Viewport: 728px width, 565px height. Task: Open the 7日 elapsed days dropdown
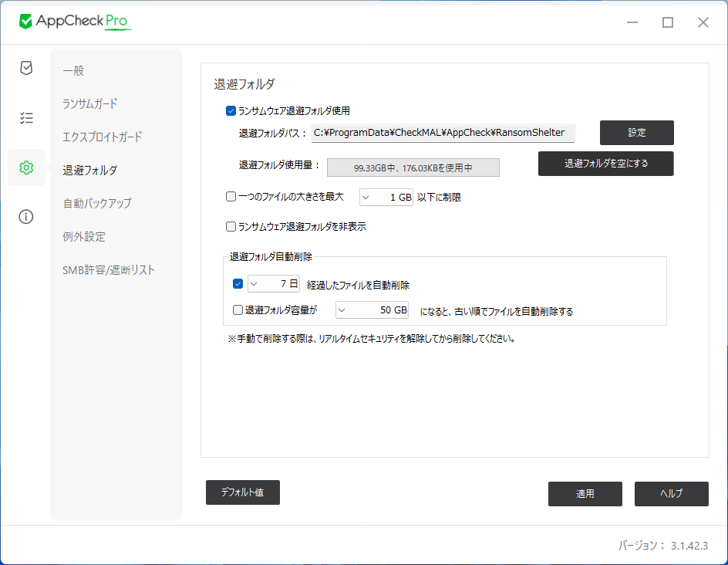(x=273, y=284)
